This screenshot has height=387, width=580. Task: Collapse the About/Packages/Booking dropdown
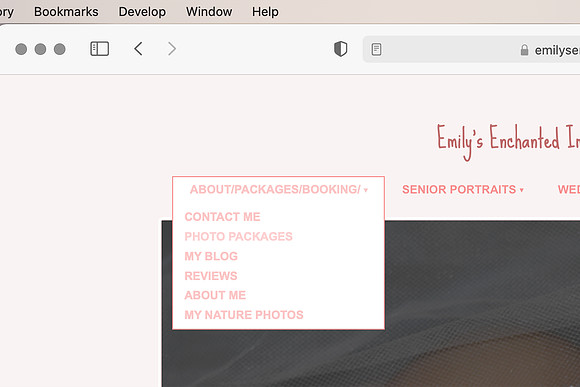click(x=279, y=189)
